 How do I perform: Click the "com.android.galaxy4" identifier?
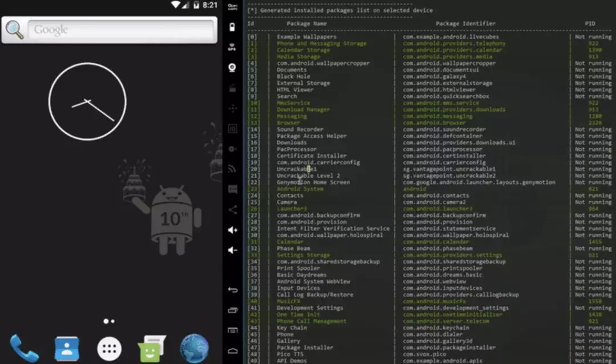pyautogui.click(x=434, y=76)
